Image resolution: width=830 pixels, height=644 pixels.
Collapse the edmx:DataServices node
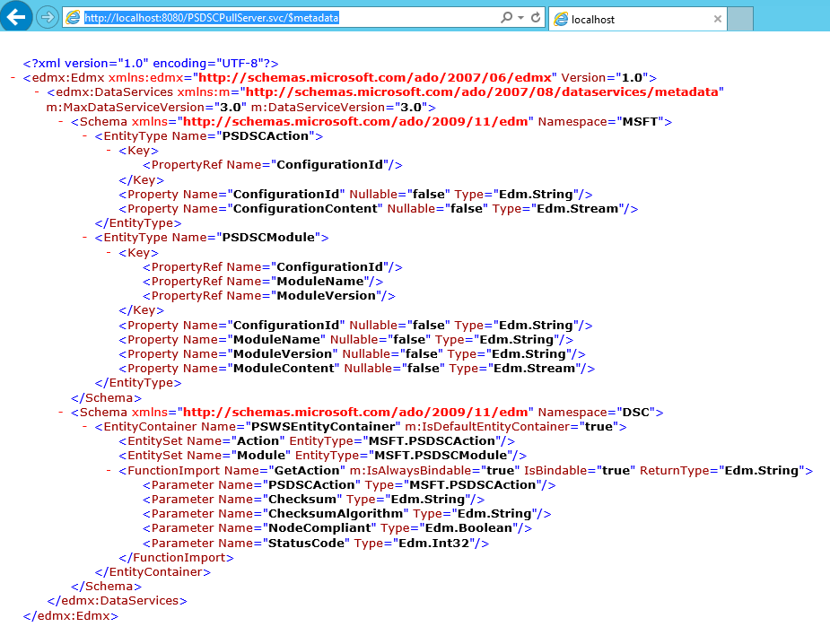37,92
